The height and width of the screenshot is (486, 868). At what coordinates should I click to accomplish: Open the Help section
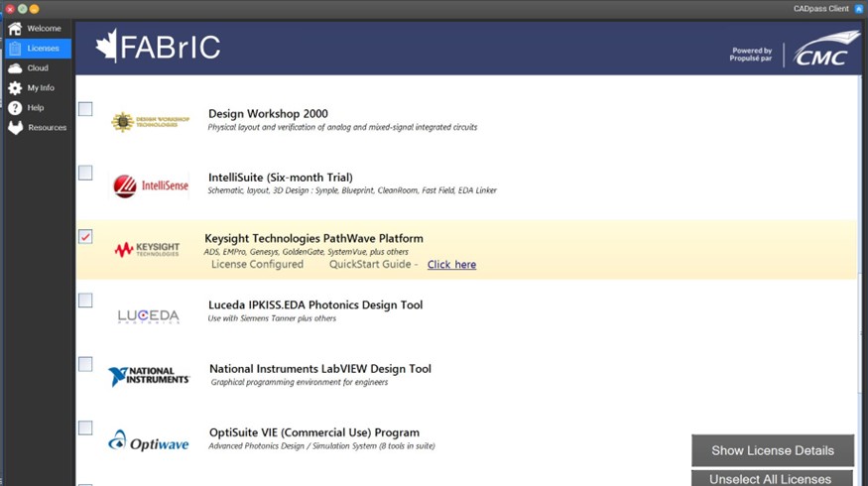[39, 108]
